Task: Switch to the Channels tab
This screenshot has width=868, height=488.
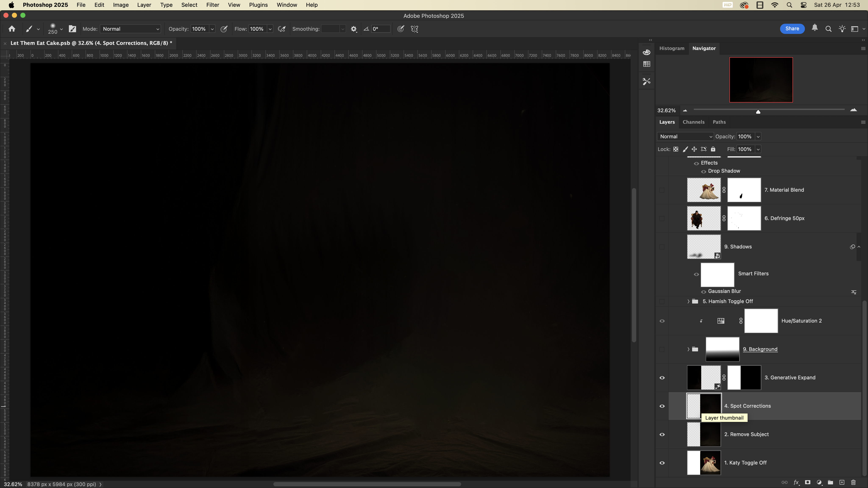Action: (693, 122)
